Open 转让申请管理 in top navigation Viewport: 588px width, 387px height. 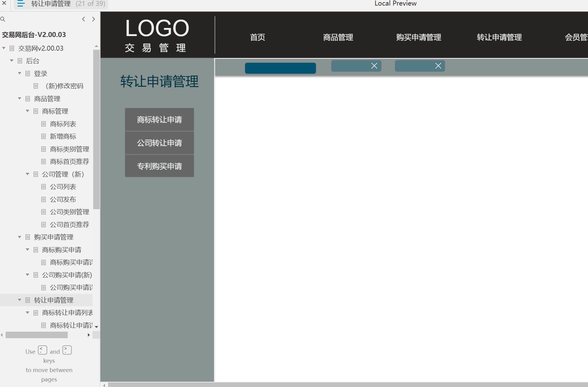tap(499, 37)
